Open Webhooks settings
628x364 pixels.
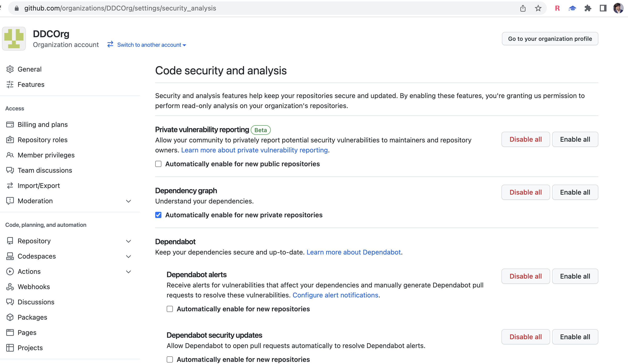tap(34, 287)
